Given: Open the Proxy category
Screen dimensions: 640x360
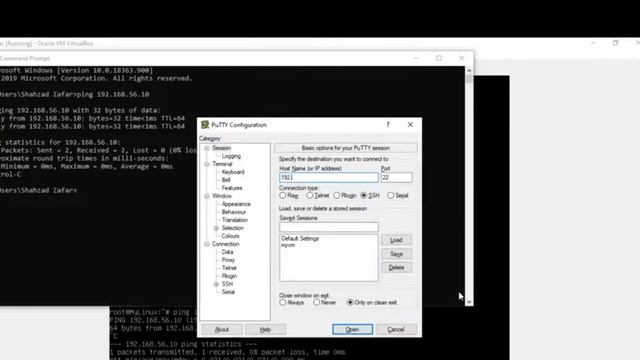Looking at the screenshot, I should (228, 260).
